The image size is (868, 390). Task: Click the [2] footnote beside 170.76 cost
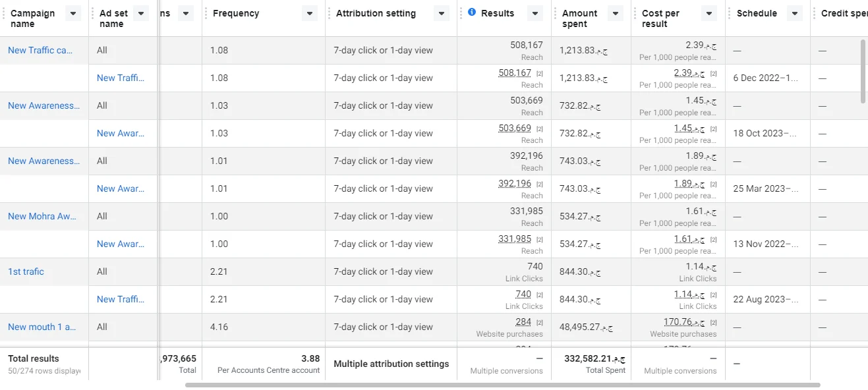[x=713, y=323]
